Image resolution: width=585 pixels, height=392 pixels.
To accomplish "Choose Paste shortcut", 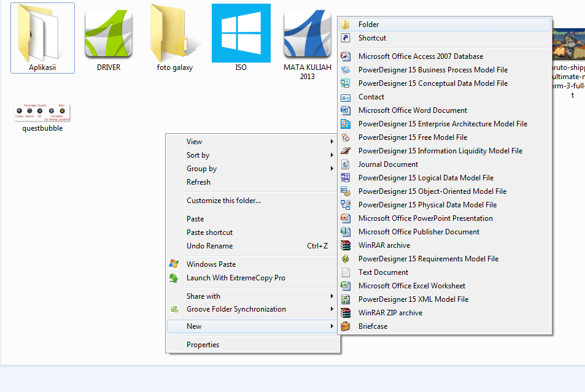I will pyautogui.click(x=252, y=233).
